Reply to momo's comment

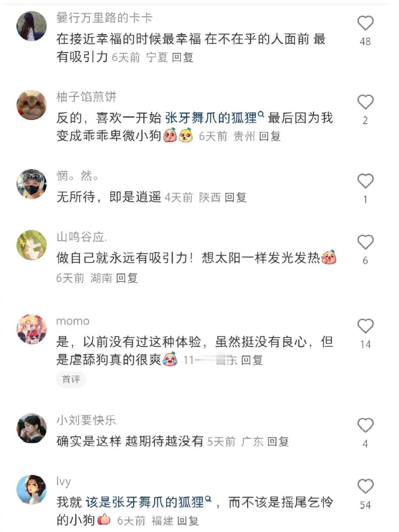252,360
